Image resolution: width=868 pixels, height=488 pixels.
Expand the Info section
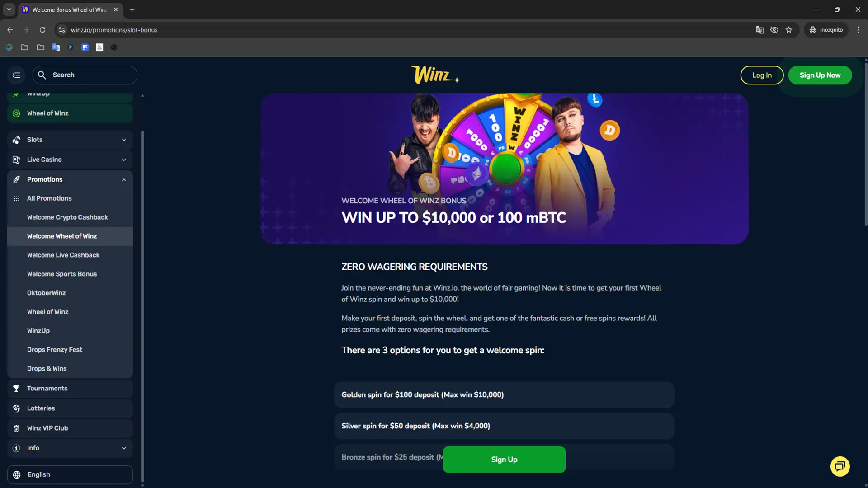click(x=124, y=448)
